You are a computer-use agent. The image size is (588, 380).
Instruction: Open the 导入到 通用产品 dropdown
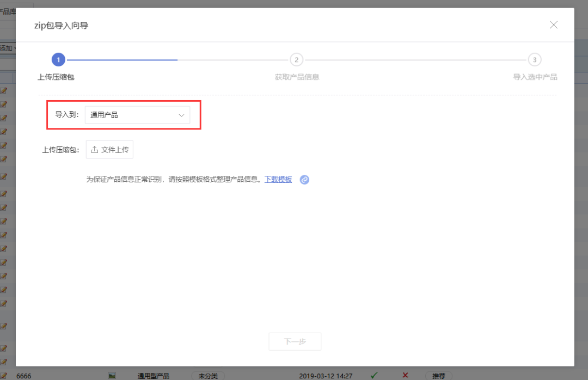[x=137, y=115]
